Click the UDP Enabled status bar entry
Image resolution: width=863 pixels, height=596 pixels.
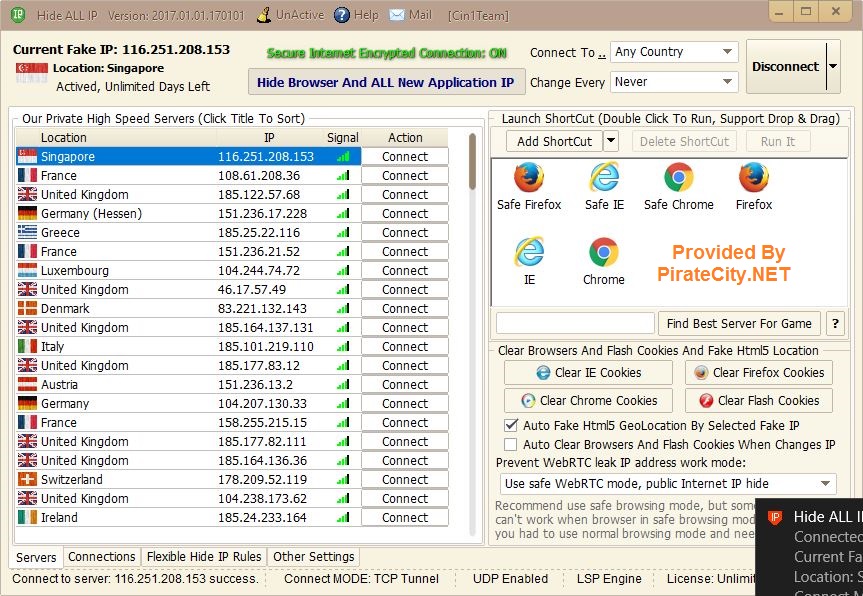pos(510,579)
